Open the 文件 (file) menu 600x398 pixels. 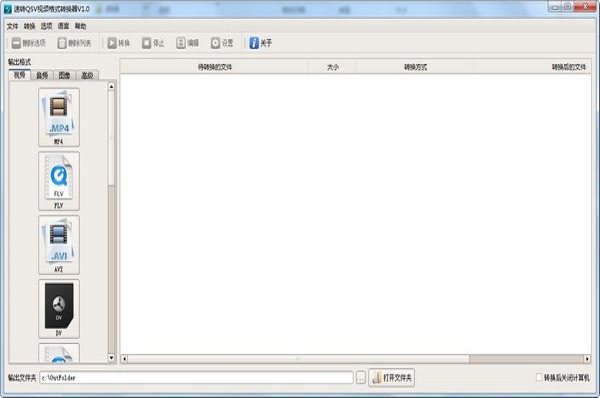(12, 26)
